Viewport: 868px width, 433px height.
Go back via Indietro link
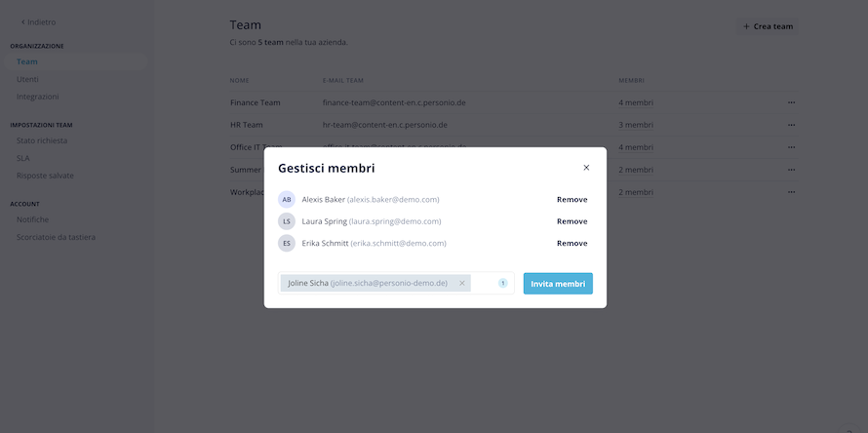tap(39, 21)
